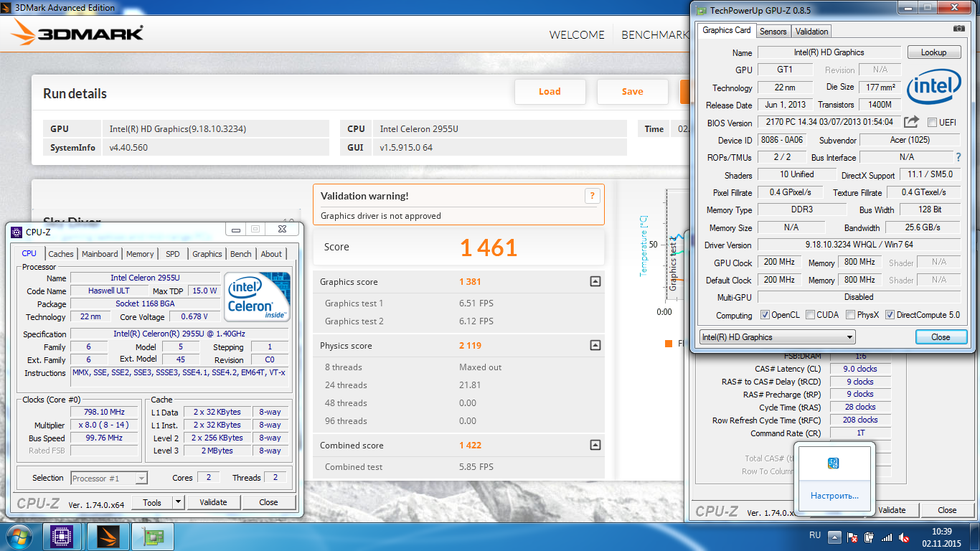Click the Настроить... link in tray popup

tap(834, 496)
